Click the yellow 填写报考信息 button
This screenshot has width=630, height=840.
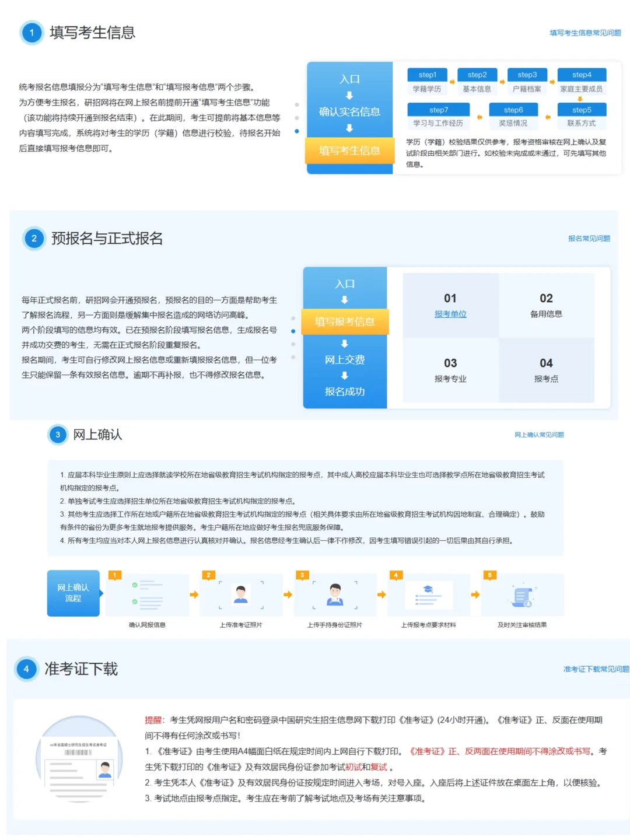(x=345, y=321)
